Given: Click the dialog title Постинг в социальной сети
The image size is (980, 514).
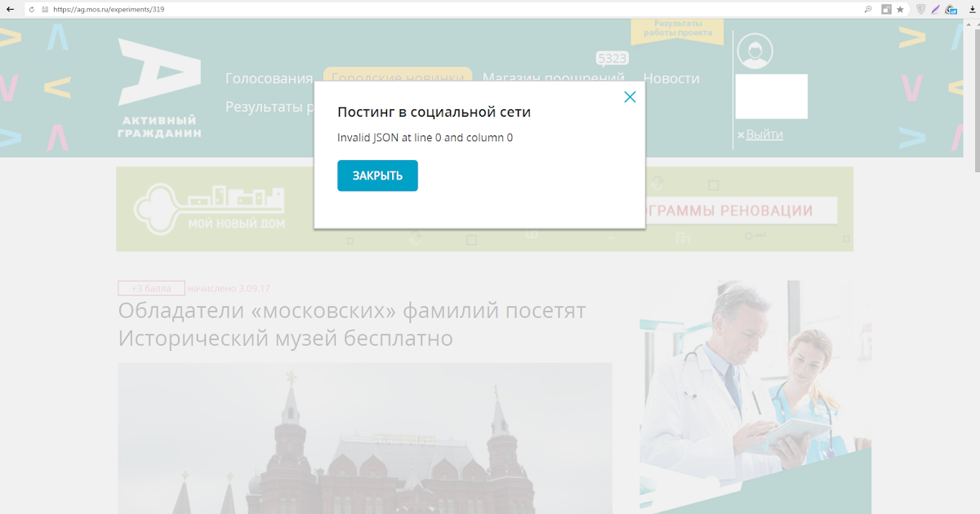Looking at the screenshot, I should click(x=434, y=112).
